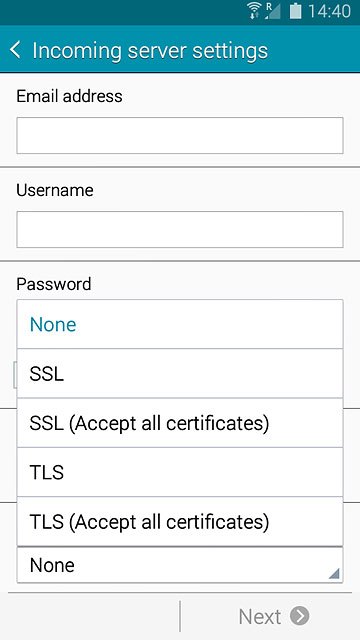
Task: Tap the Username label
Action: pyautogui.click(x=55, y=190)
